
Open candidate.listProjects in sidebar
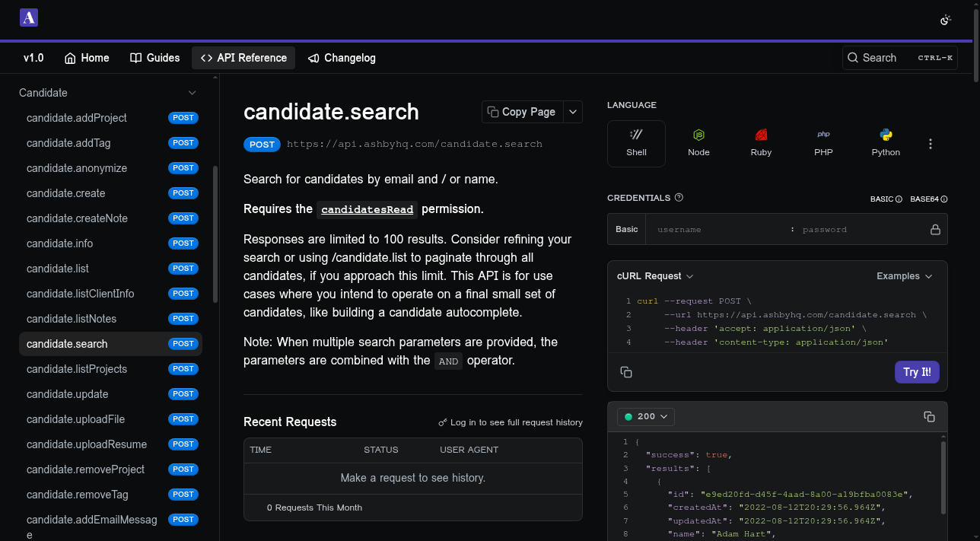coord(110,369)
